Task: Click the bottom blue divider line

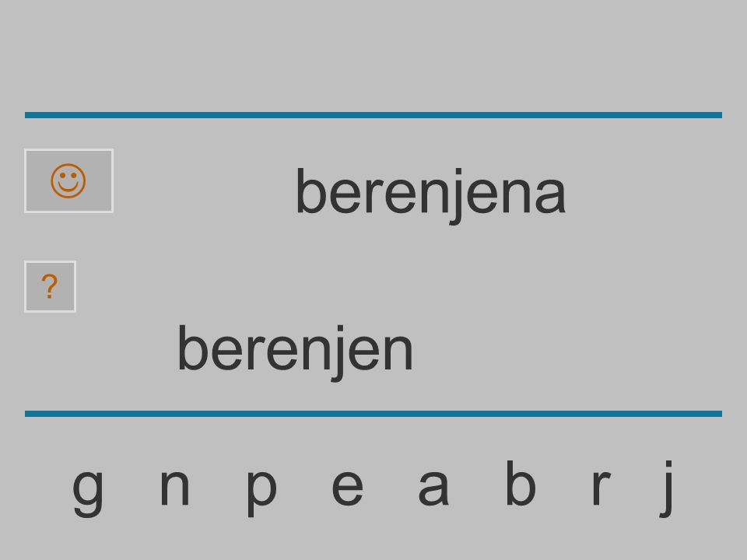Action: tap(373, 414)
